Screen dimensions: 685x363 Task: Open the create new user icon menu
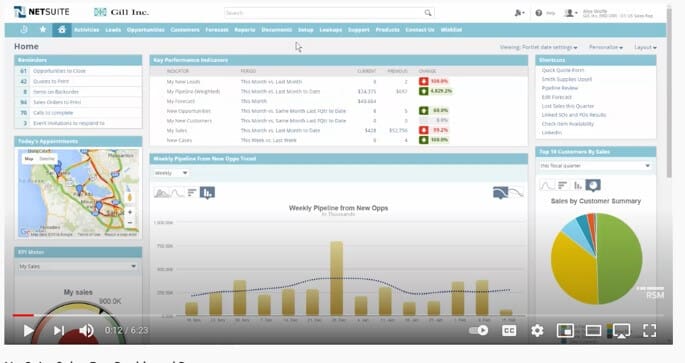tap(519, 13)
